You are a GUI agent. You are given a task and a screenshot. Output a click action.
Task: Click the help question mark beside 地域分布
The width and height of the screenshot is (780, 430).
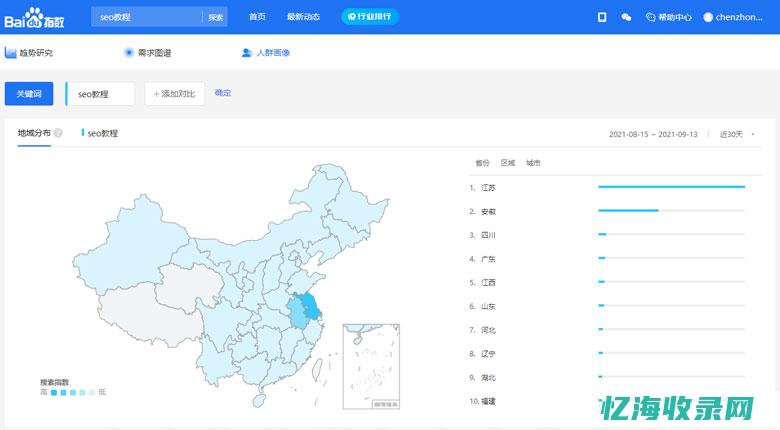(x=58, y=133)
